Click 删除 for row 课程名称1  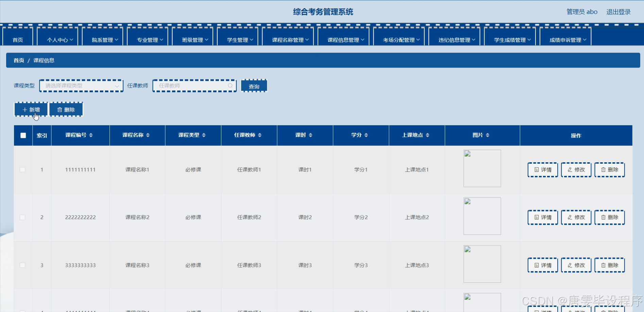pos(610,169)
